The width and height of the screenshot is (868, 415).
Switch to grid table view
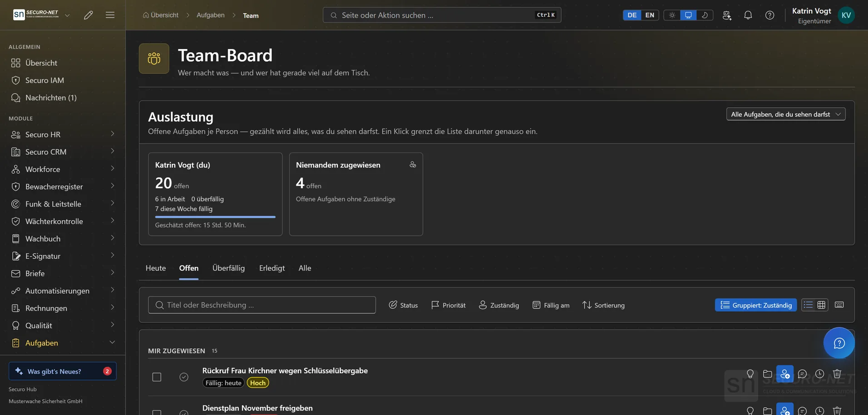tap(821, 305)
